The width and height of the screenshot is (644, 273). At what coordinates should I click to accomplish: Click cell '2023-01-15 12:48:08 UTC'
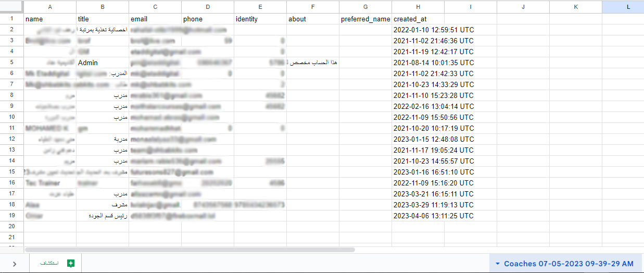(434, 139)
